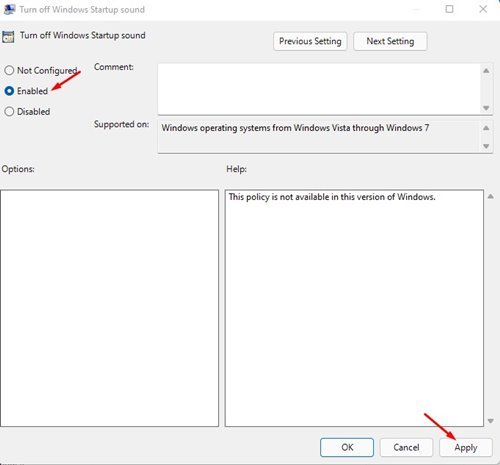
Task: Go to Next Setting
Action: click(390, 41)
